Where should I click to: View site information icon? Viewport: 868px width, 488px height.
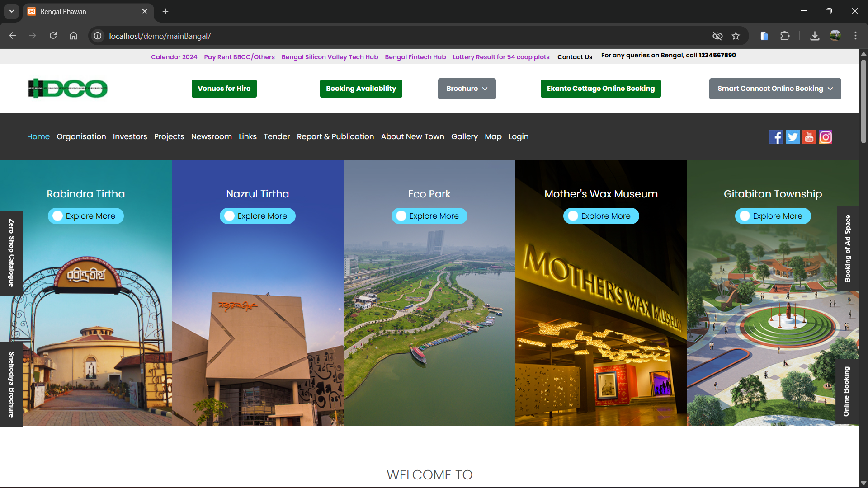98,36
